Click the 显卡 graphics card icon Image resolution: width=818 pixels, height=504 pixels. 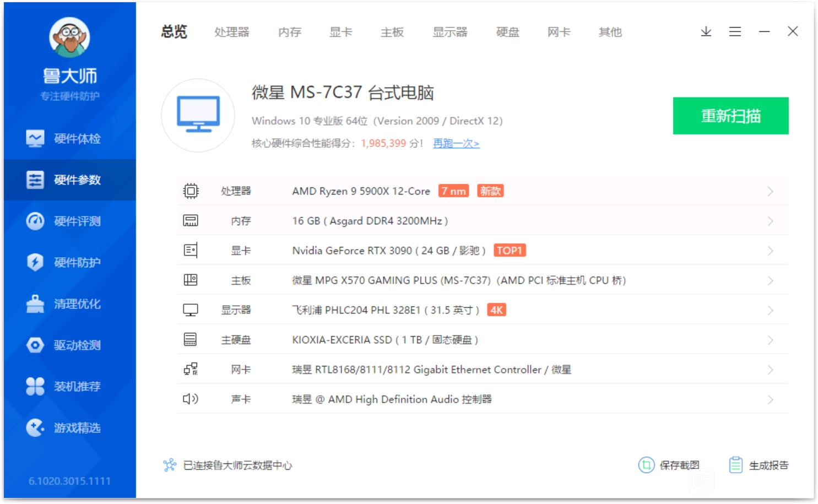(x=191, y=251)
